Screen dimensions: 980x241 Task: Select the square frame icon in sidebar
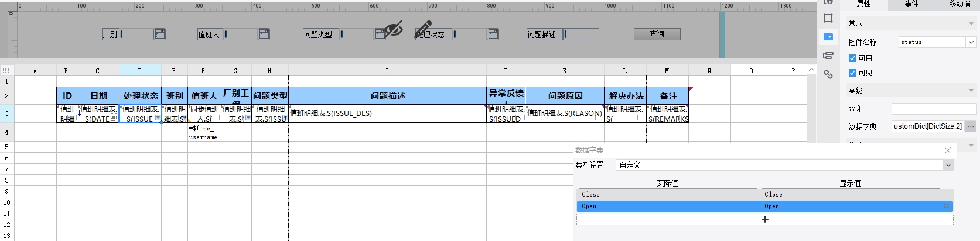(x=828, y=18)
